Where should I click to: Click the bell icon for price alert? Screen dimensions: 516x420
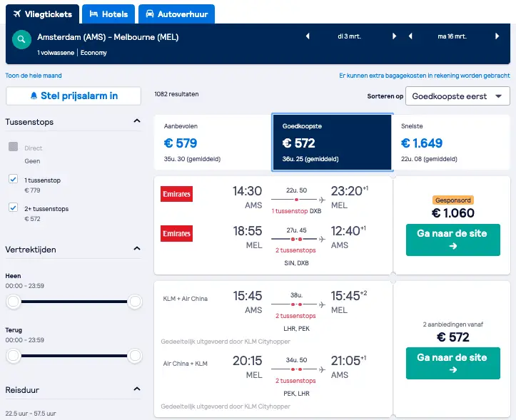34,96
